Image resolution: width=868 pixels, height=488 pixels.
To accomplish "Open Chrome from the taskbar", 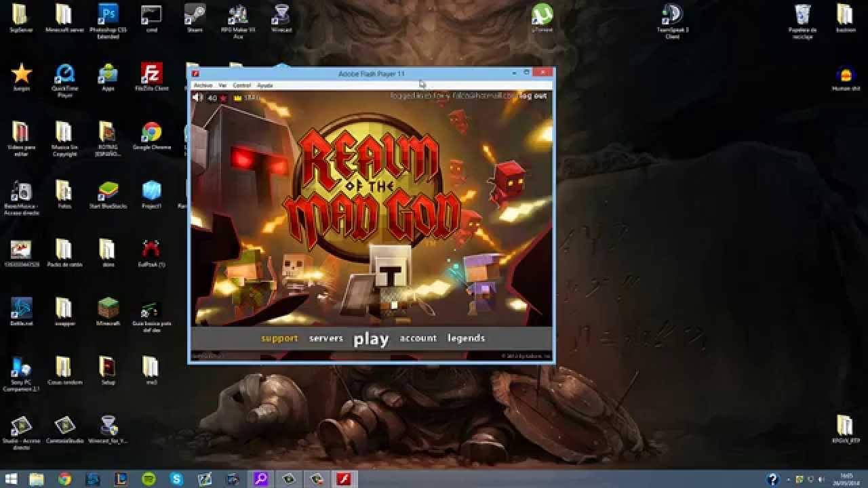I will [x=64, y=479].
